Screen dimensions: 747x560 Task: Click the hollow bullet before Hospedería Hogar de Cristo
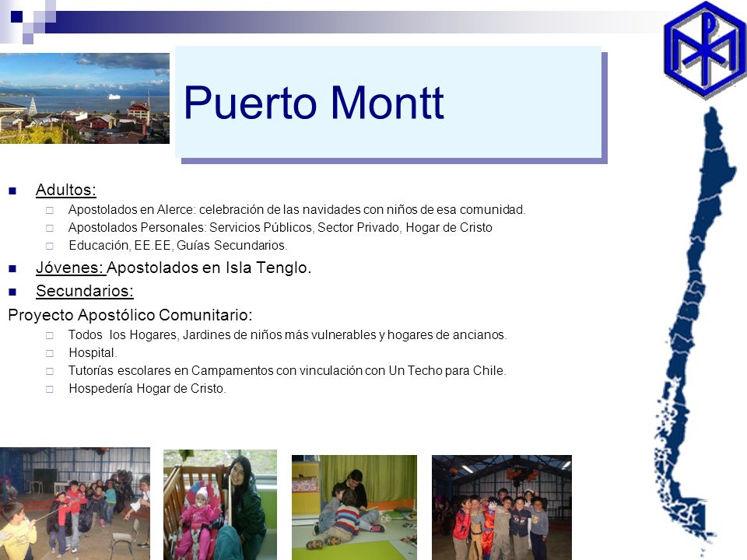(x=50, y=389)
